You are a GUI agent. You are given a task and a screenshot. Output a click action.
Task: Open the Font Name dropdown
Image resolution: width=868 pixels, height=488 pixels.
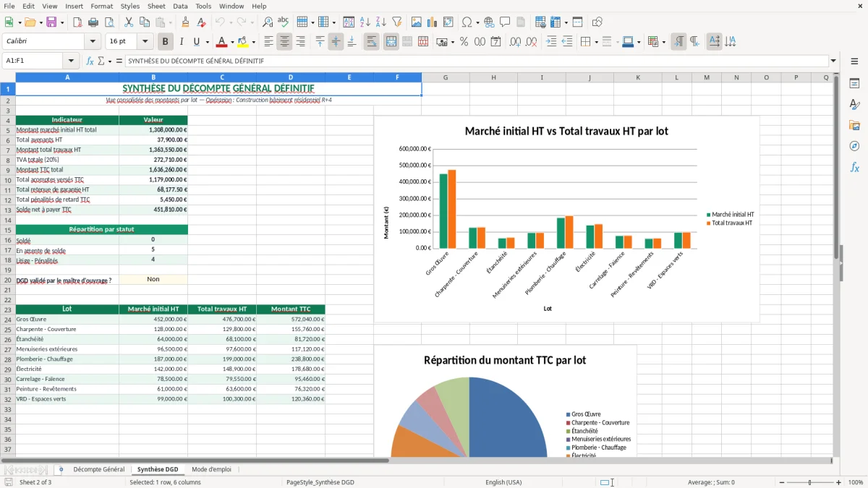(93, 42)
